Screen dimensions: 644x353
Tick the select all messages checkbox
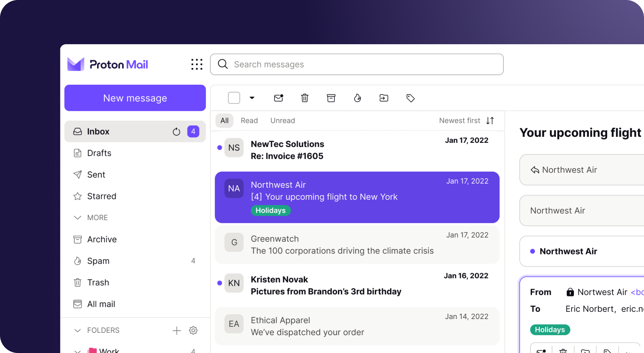(x=234, y=98)
